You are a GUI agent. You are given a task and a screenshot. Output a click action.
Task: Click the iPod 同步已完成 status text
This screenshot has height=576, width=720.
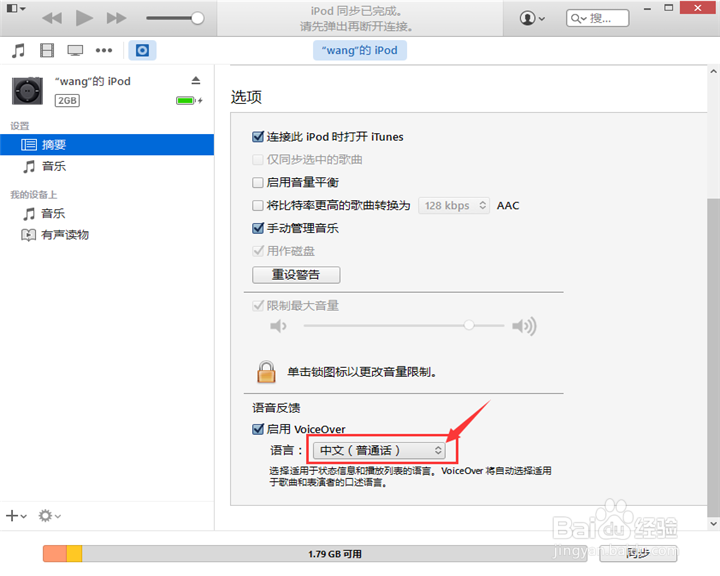[x=356, y=11]
